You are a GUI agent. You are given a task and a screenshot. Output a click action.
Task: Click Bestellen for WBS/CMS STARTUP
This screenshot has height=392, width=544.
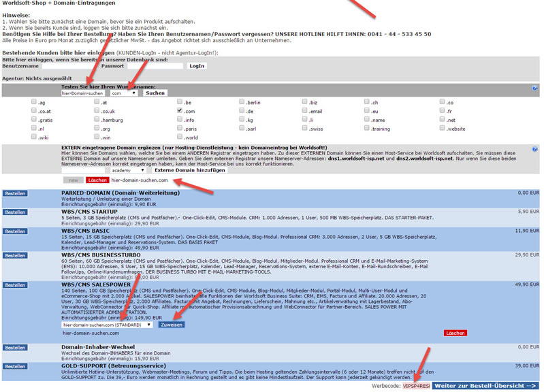(x=15, y=212)
